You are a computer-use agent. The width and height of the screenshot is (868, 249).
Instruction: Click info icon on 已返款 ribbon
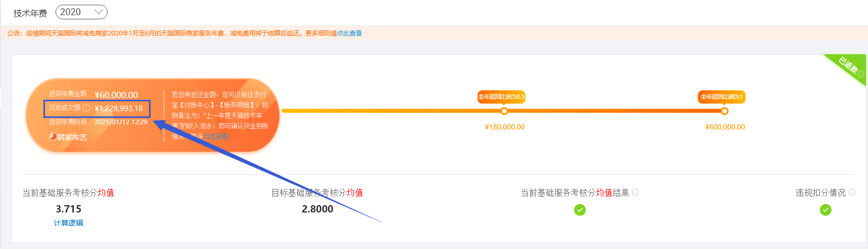click(861, 74)
